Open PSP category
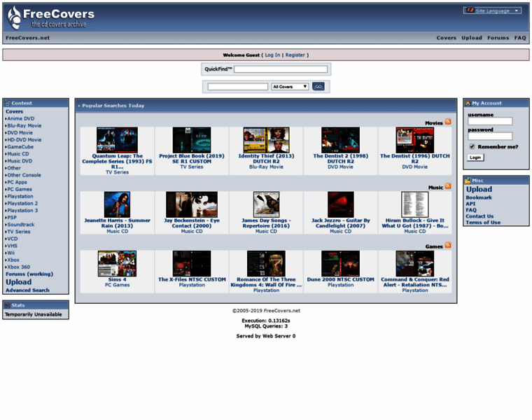Screen dimensions: 532x420 12,218
